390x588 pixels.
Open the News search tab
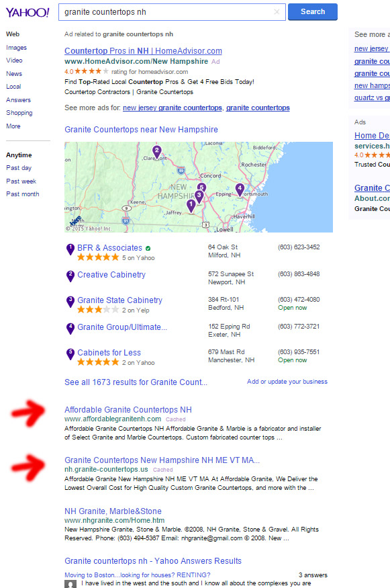point(14,74)
